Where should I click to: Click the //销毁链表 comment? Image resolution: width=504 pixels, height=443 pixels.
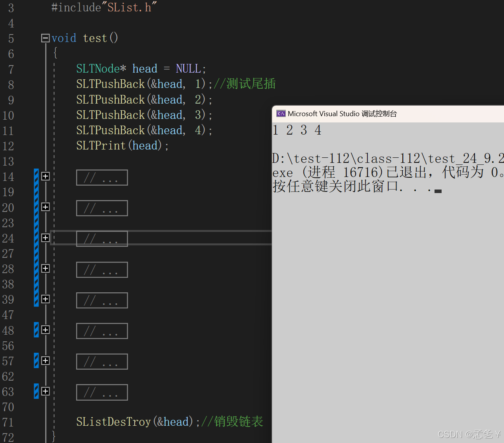[232, 421]
